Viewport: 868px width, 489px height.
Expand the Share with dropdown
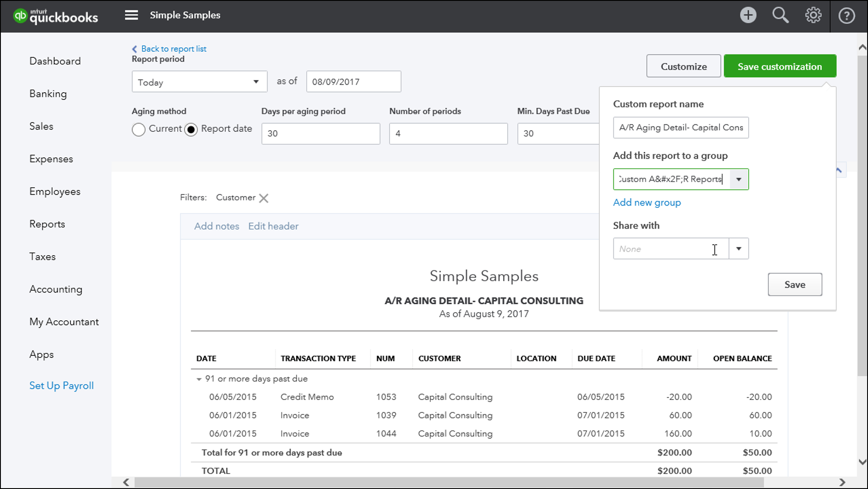(x=739, y=249)
